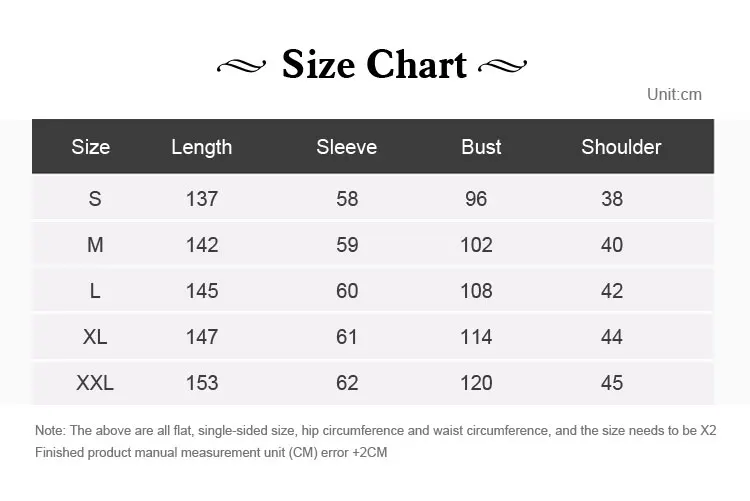Click the right decorative swirl beside the title
The width and height of the screenshot is (750, 501).
(x=503, y=66)
